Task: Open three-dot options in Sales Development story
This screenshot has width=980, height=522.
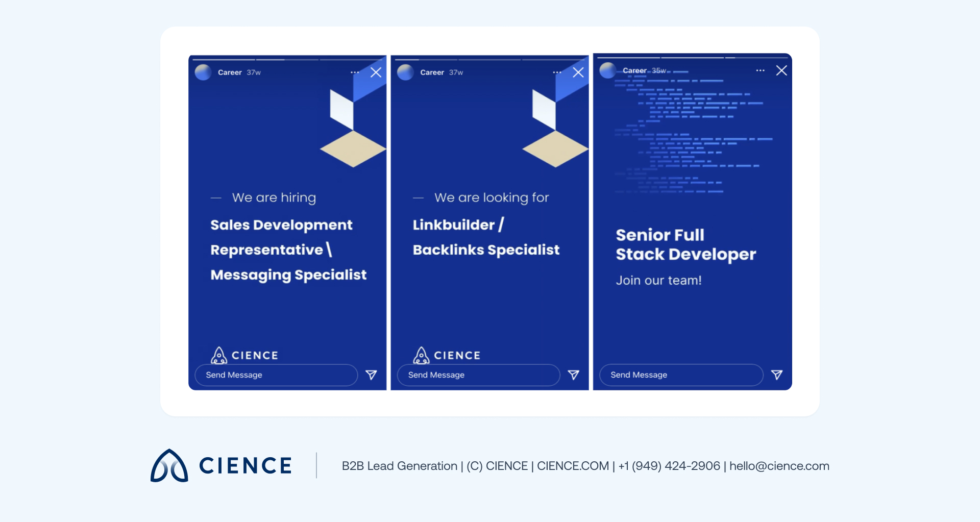Action: 355,72
